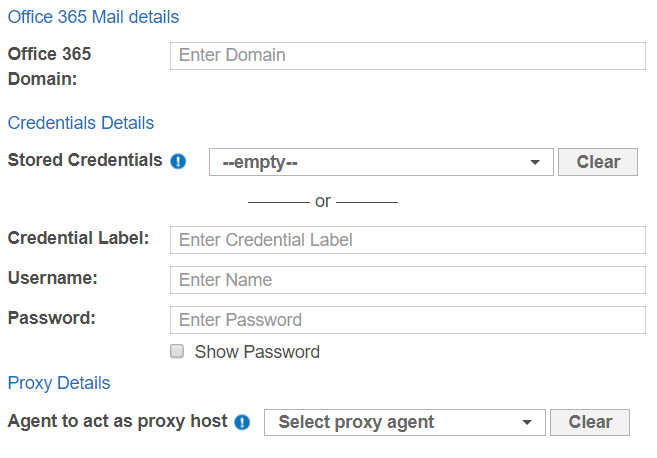The image size is (657, 458).
Task: Click into the Enter Name username field
Action: [408, 280]
